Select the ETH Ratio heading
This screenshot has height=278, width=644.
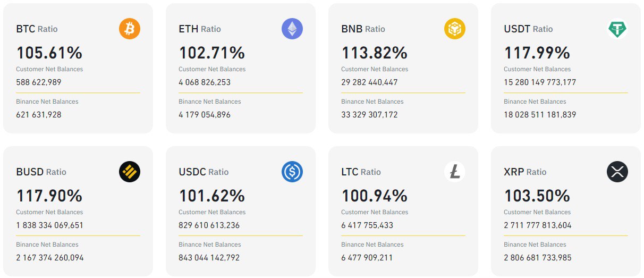200,29
